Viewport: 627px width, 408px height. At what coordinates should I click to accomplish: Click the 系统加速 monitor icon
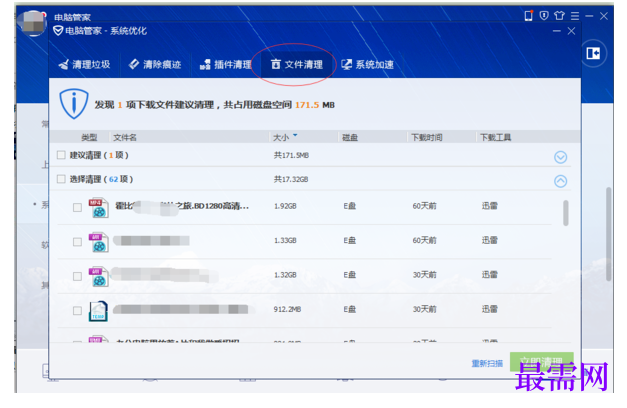click(347, 64)
